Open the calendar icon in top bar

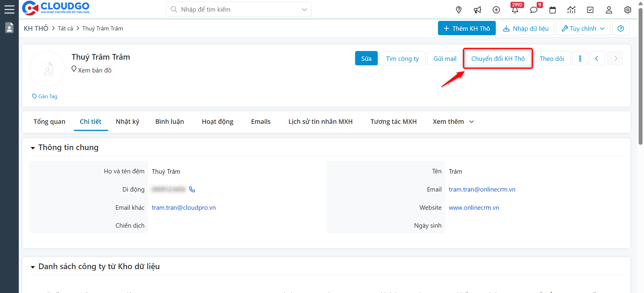pos(552,10)
